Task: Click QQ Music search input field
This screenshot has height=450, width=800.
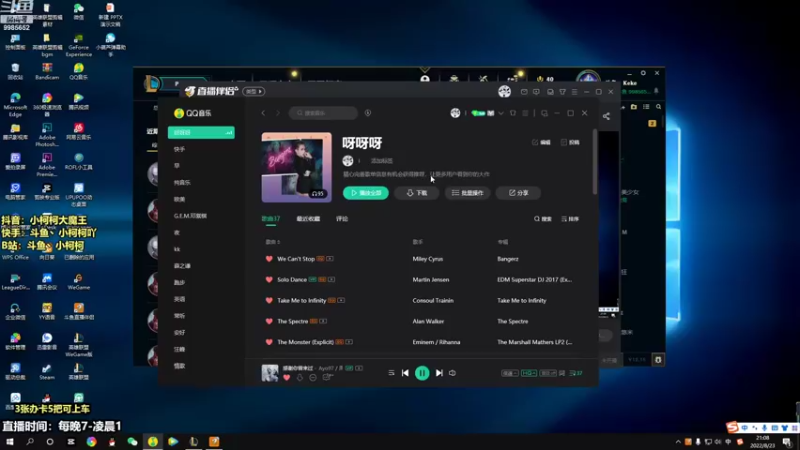Action: pyautogui.click(x=323, y=113)
